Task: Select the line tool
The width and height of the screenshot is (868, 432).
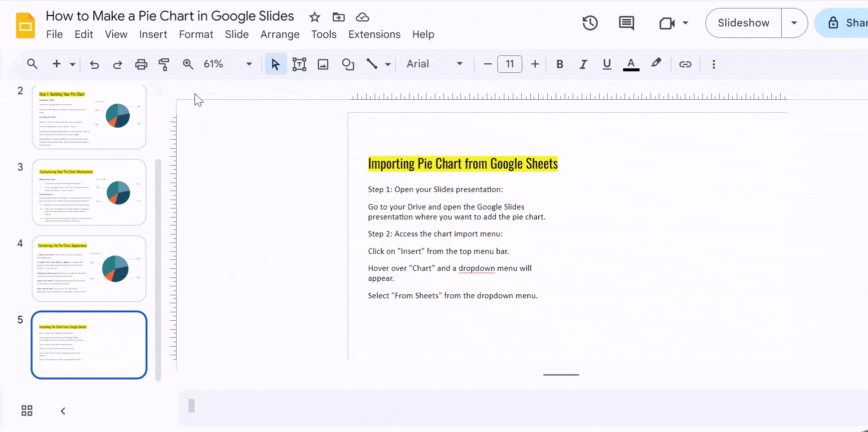Action: pos(372,64)
